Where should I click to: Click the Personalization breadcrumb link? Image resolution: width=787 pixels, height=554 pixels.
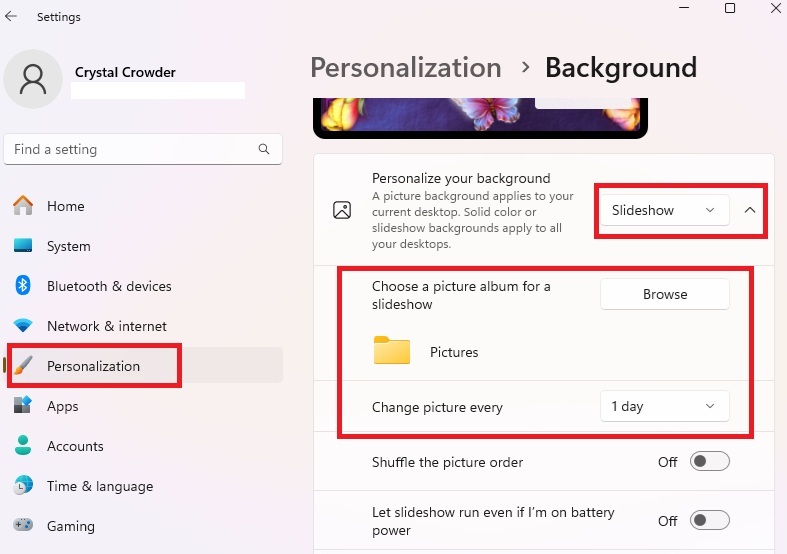click(x=405, y=68)
